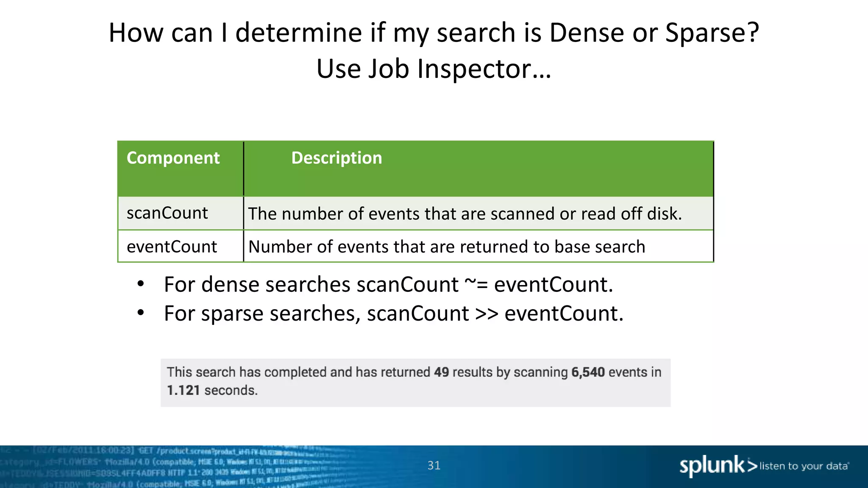Viewport: 868px width, 488px height.
Task: Click 'listen to your data' tagline
Action: pos(804,466)
